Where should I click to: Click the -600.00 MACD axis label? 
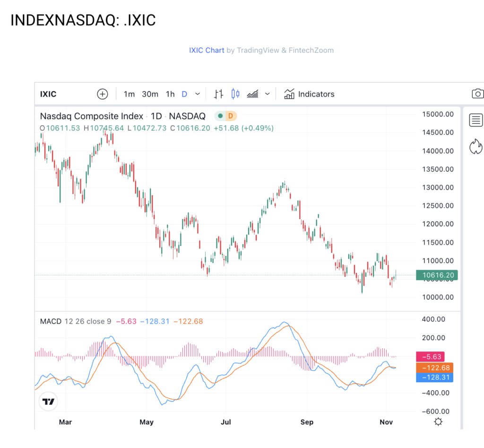coord(435,411)
